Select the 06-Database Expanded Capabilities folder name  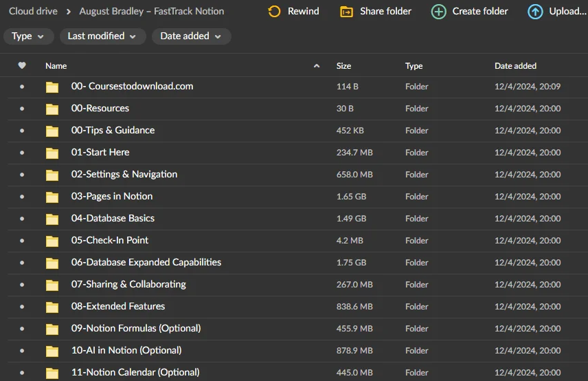(x=146, y=262)
